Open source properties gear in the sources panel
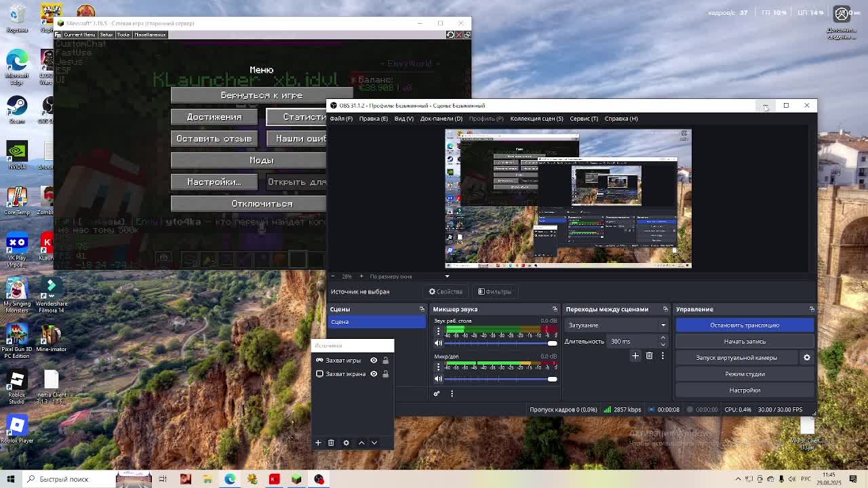Viewport: 868px width, 488px height. click(x=346, y=443)
